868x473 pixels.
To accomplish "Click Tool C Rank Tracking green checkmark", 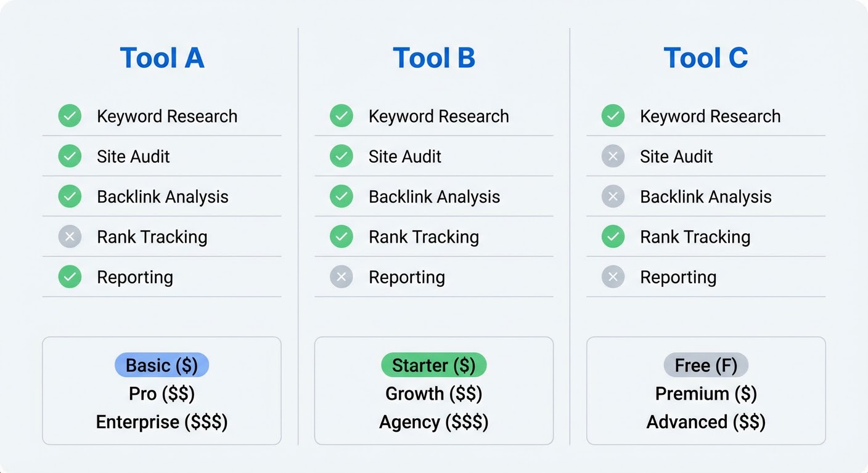I will click(613, 236).
